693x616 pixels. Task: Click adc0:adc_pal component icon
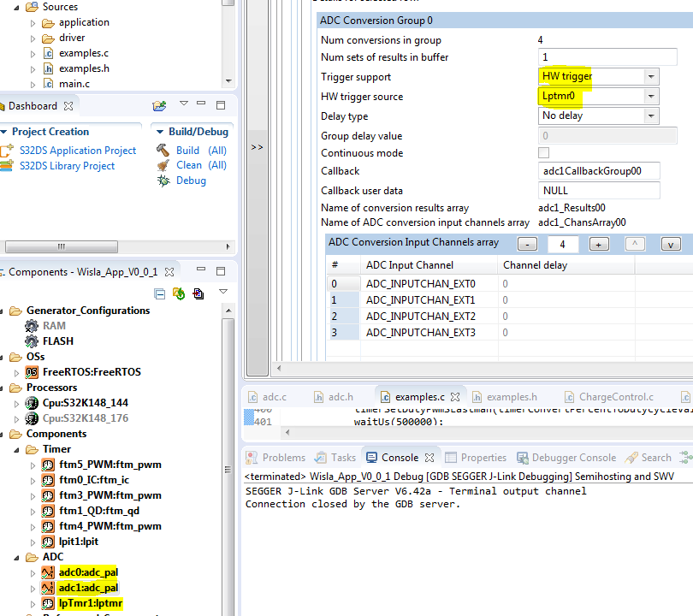coord(48,572)
